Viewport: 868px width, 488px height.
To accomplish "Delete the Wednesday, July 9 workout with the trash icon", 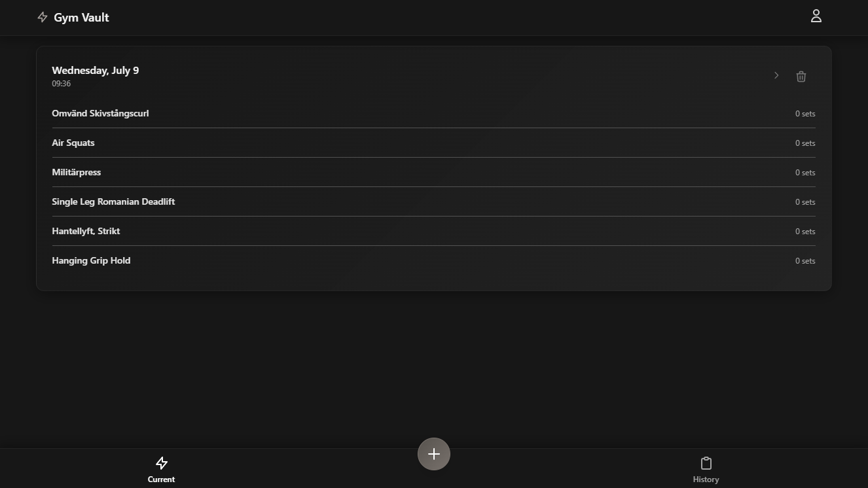I will coord(801,77).
